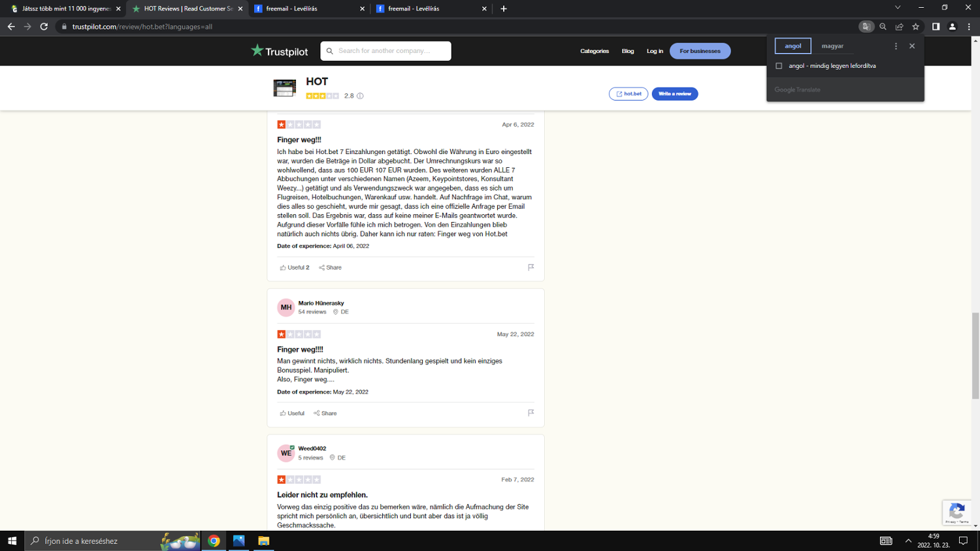980x551 pixels.
Task: Open translate options three-dot menu
Action: pyautogui.click(x=896, y=46)
